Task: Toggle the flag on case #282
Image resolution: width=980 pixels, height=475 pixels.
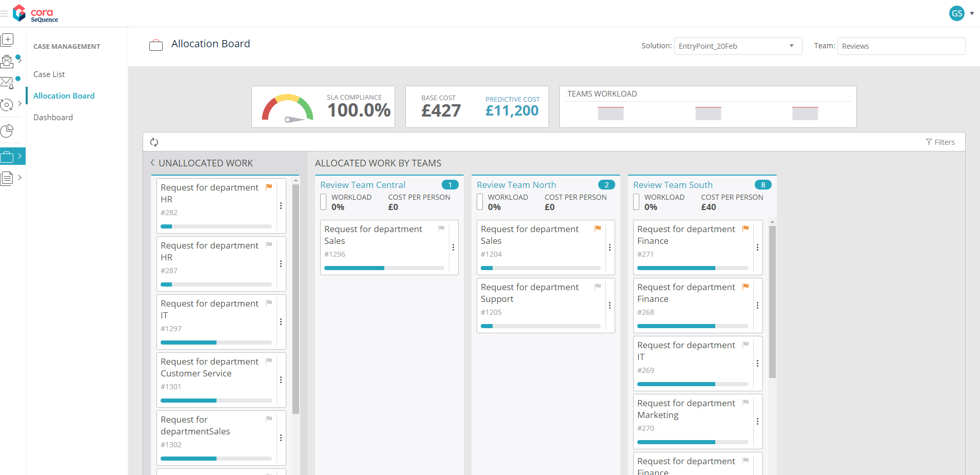Action: (269, 187)
